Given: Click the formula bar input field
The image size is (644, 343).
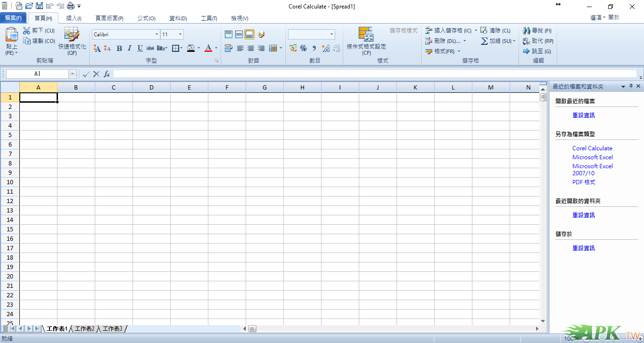Looking at the screenshot, I should tap(375, 74).
